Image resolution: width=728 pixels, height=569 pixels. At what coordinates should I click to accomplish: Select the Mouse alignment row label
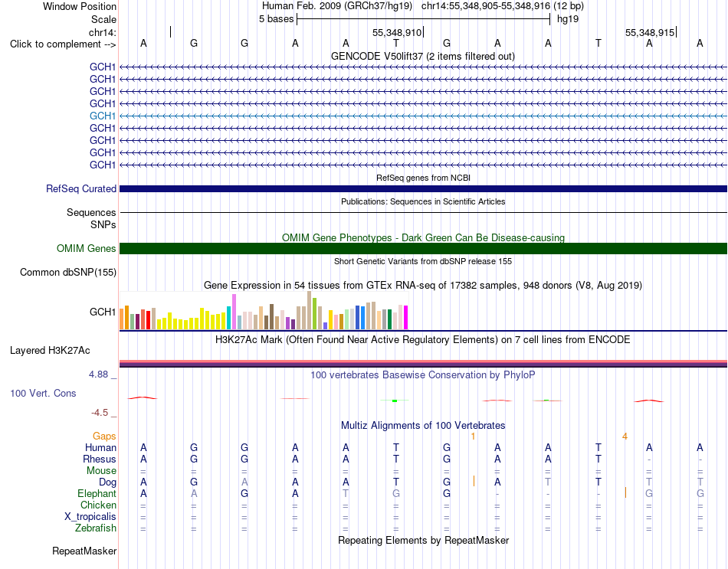(101, 471)
